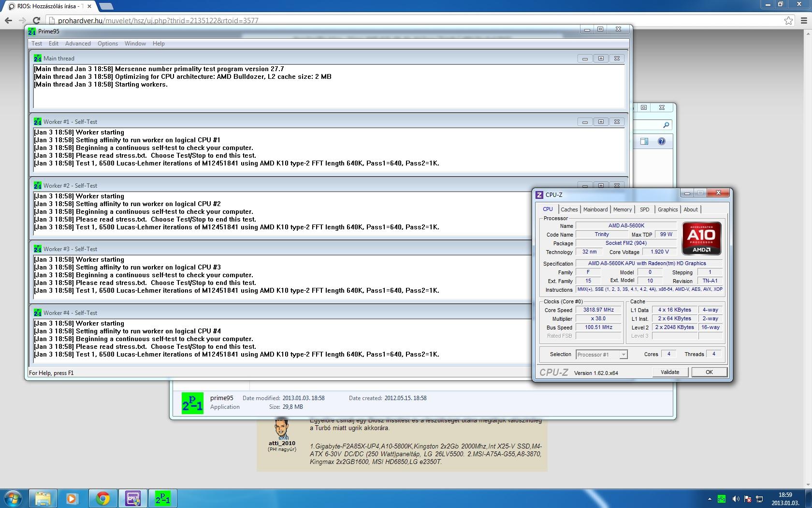Minimize the Main thread child window
This screenshot has width=812, height=508.
coord(585,59)
